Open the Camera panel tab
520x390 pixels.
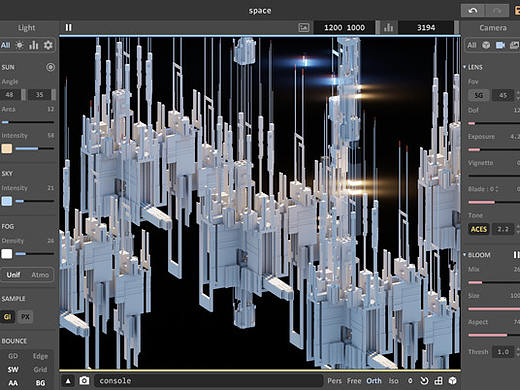pyautogui.click(x=493, y=28)
